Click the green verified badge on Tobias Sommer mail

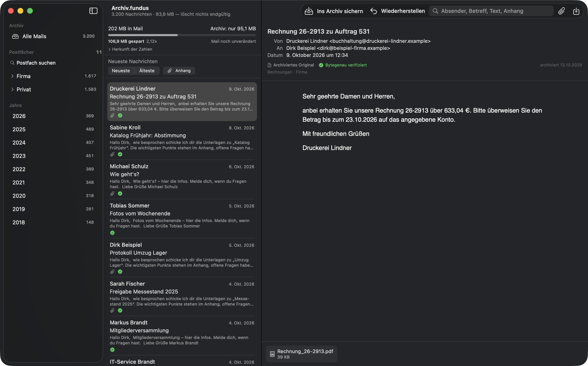[x=112, y=233]
